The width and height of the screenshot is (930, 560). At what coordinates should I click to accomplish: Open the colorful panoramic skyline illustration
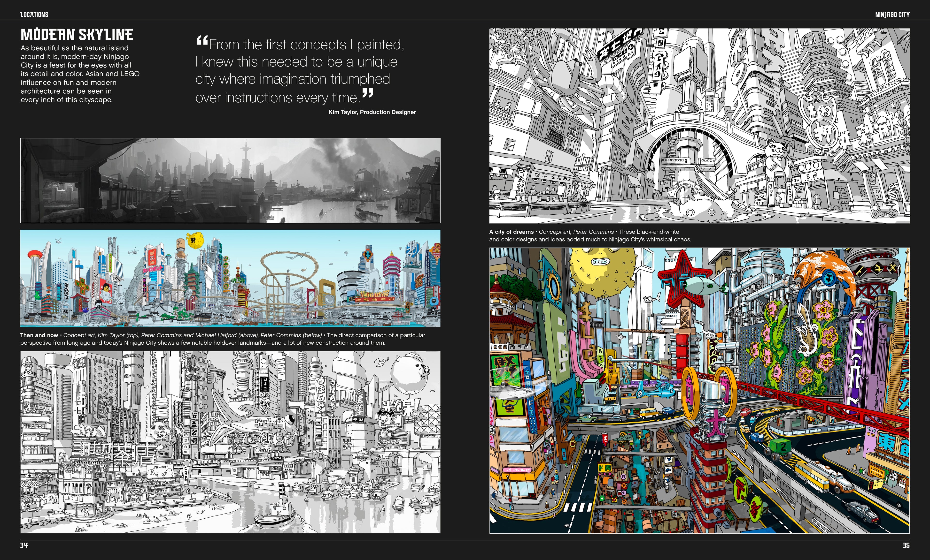[230, 278]
